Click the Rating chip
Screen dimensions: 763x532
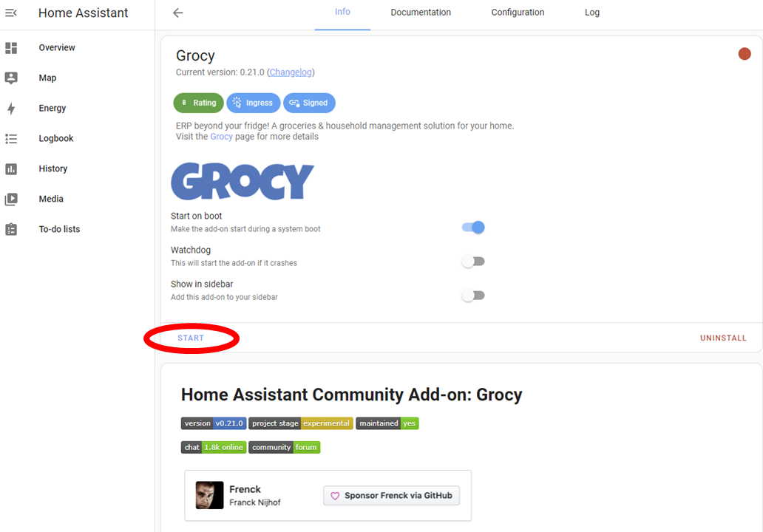click(199, 103)
